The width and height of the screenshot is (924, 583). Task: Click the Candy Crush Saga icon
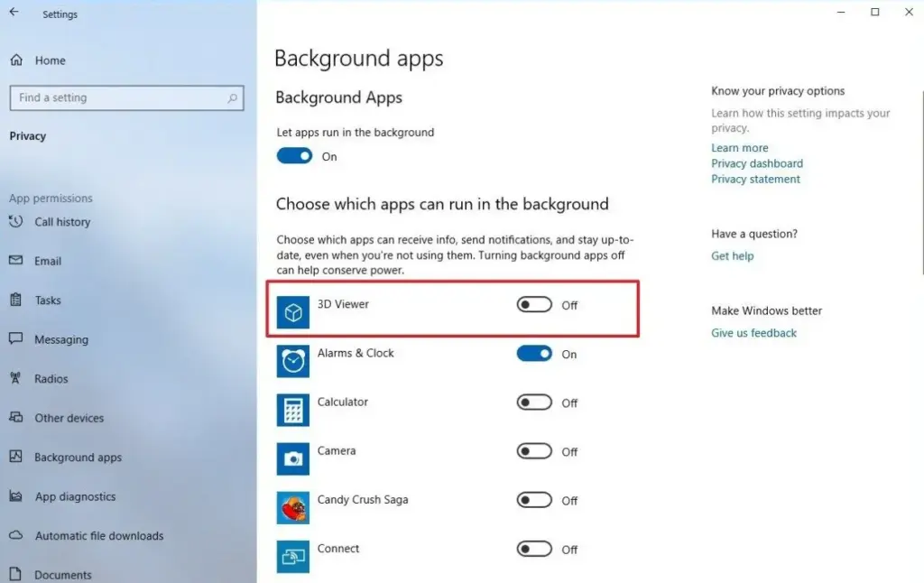coord(293,507)
